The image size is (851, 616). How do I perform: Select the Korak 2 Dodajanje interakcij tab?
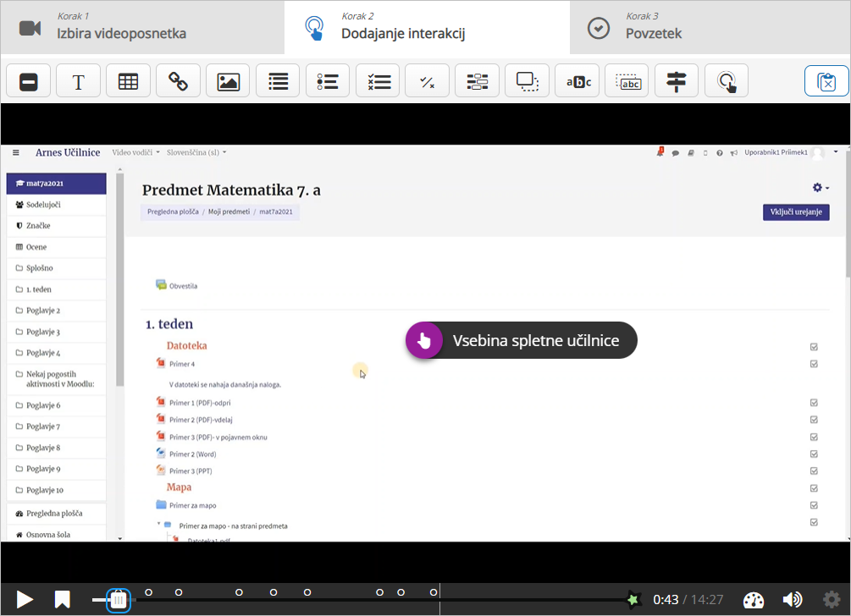(427, 27)
